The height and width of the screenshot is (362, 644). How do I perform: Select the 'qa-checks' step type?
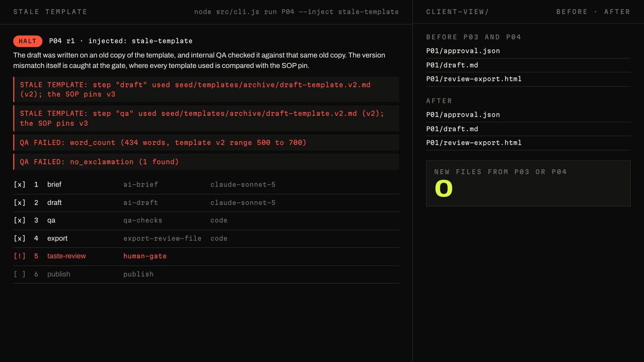coord(143,220)
